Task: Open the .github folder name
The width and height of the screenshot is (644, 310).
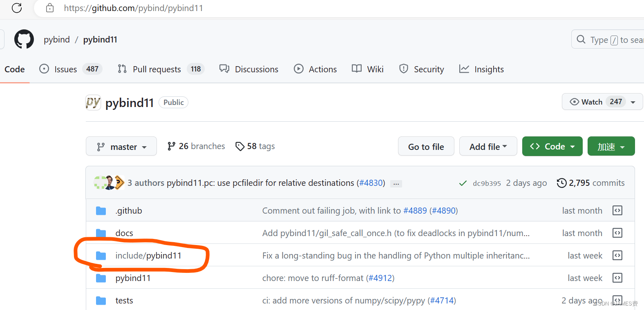Action: tap(129, 211)
